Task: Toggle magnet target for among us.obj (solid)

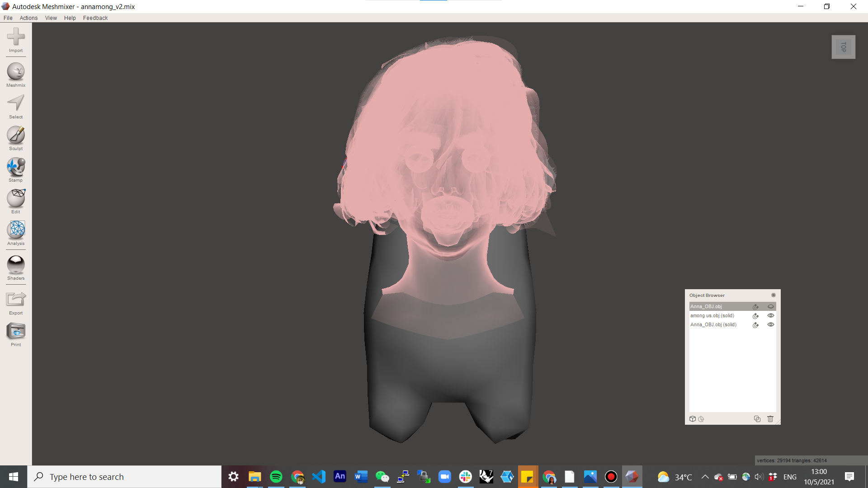Action: pyautogui.click(x=755, y=316)
